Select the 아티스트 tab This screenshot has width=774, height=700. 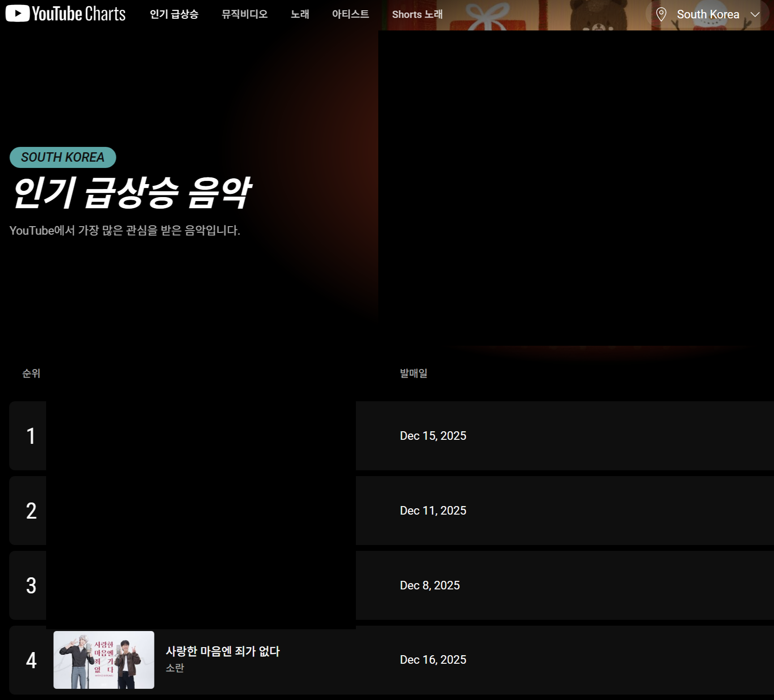pos(350,14)
